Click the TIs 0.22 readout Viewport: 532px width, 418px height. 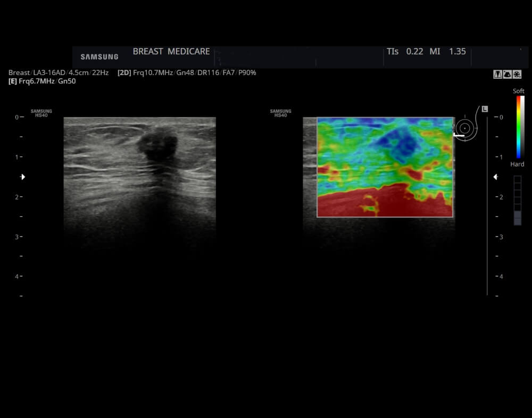(x=405, y=52)
